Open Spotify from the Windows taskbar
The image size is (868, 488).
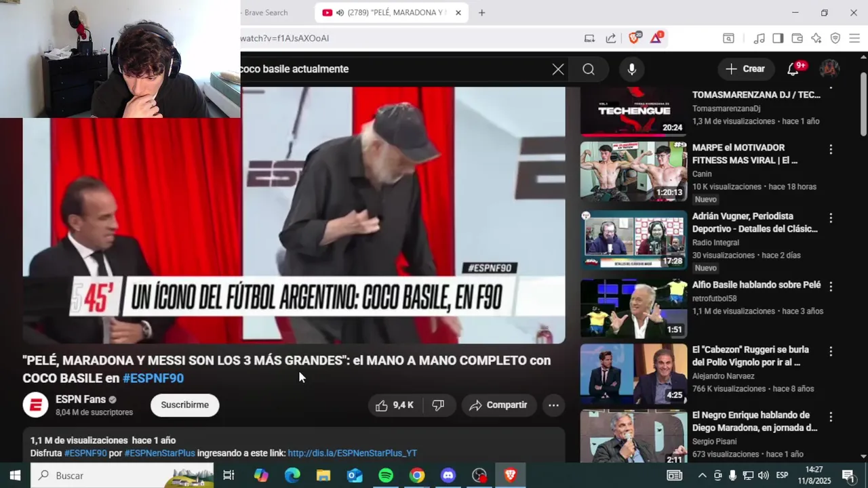(x=386, y=476)
